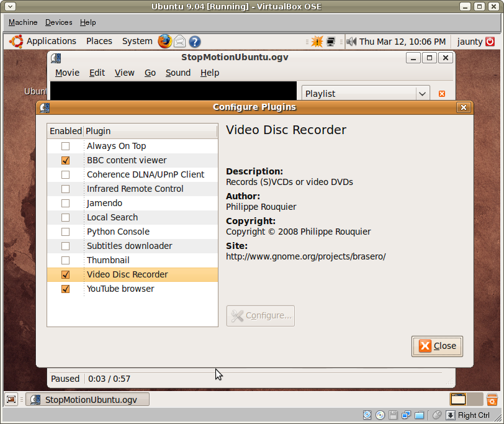The width and height of the screenshot is (504, 424).
Task: Open Totem's Help menu
Action: 210,73
